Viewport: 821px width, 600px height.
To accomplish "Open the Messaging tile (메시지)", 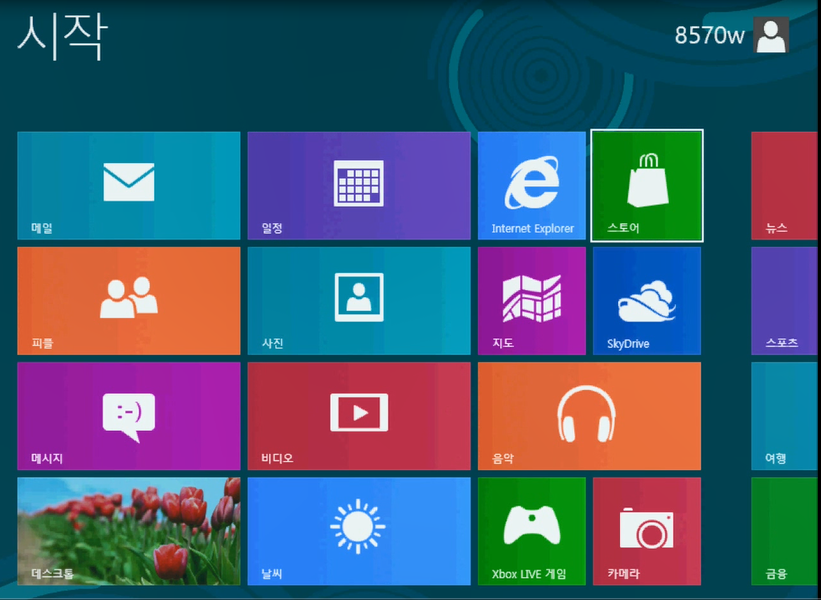I will tap(129, 416).
